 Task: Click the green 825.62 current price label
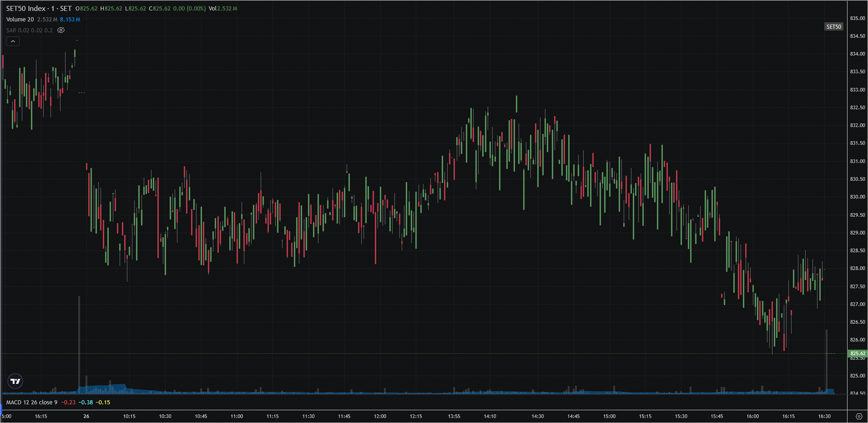858,353
